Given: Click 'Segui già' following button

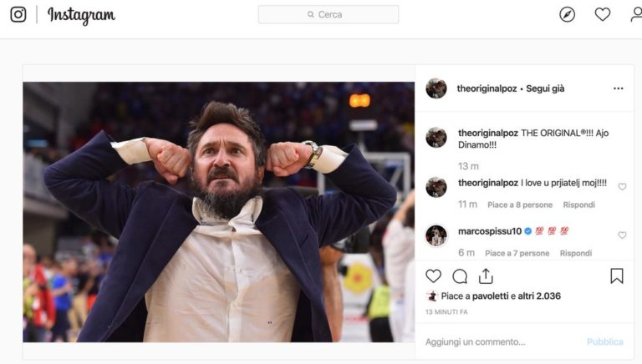Looking at the screenshot, I should coord(545,88).
